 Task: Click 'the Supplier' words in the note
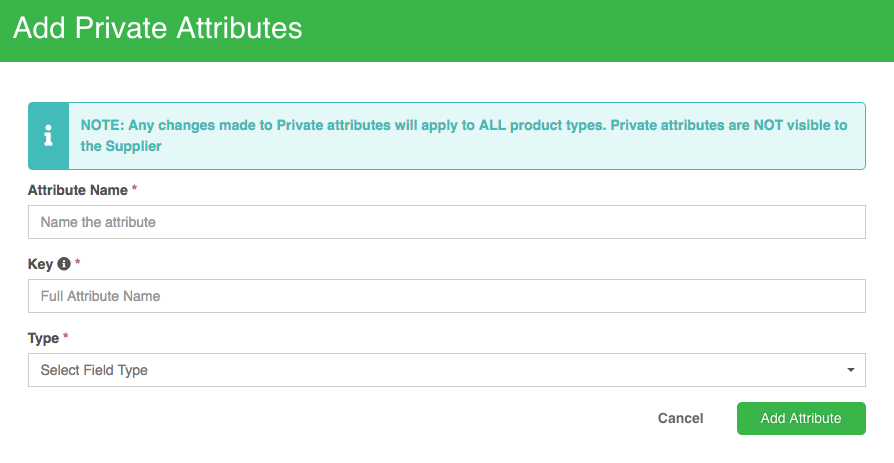tap(121, 146)
